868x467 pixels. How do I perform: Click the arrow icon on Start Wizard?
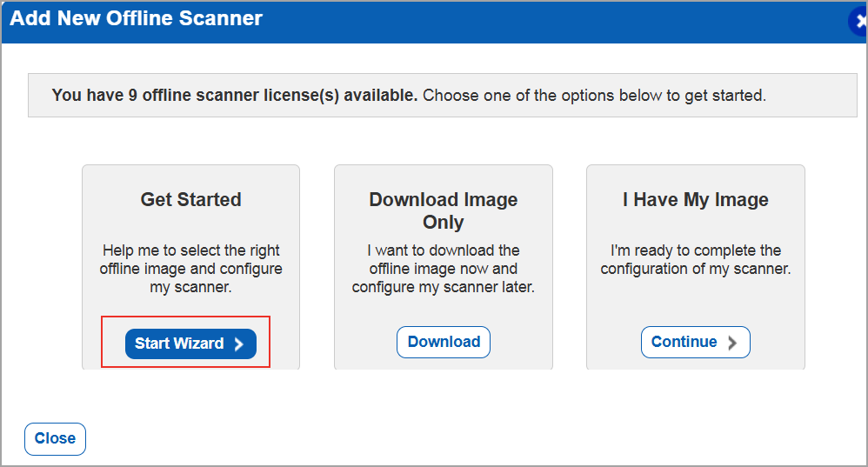coord(239,344)
